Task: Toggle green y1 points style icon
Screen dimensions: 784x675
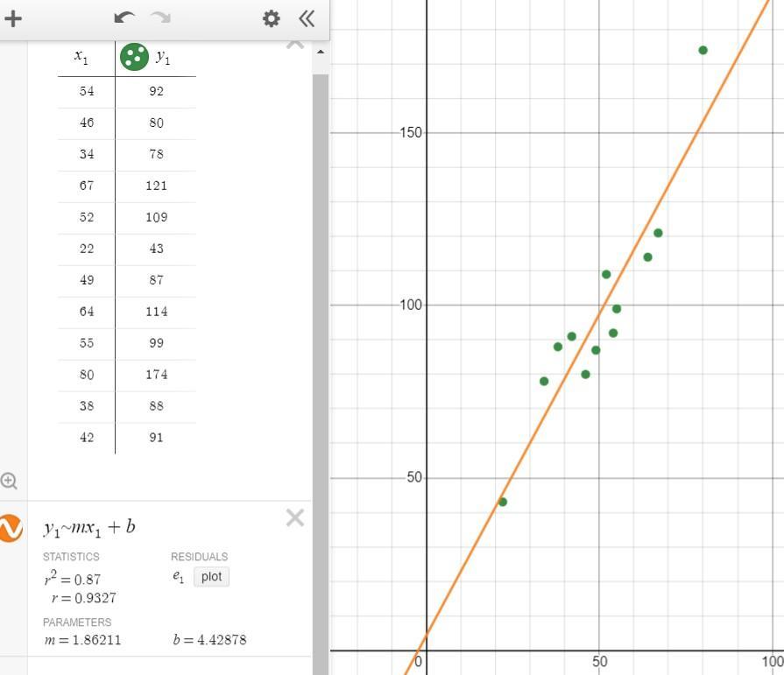Action: [x=134, y=57]
